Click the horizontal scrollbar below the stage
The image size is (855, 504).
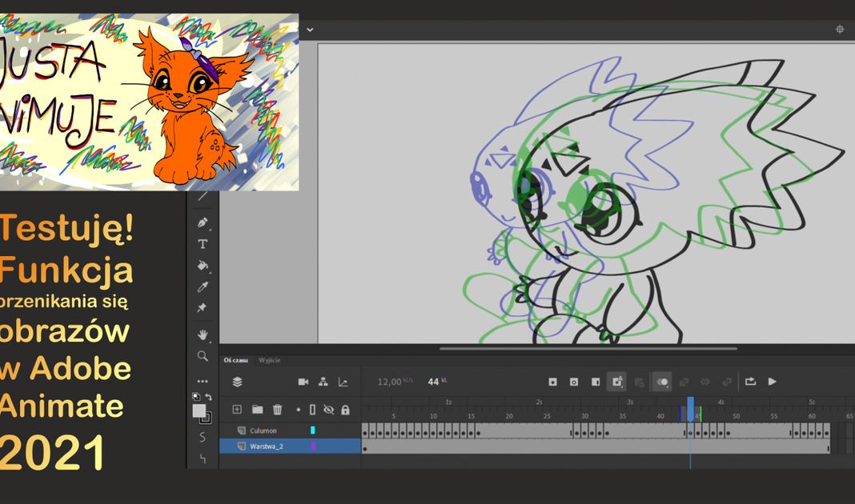click(x=588, y=348)
